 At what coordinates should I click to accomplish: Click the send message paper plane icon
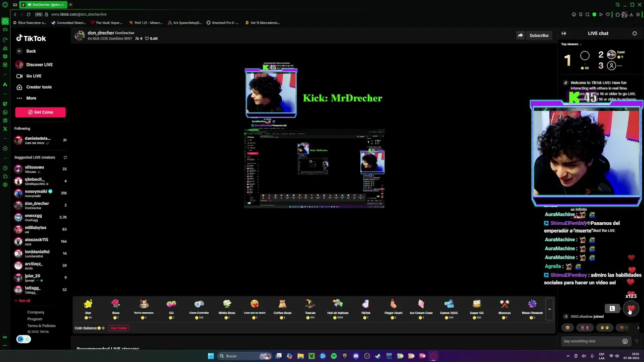[x=636, y=341]
